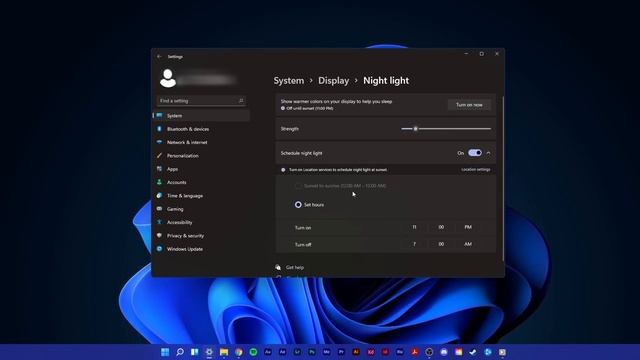The image size is (640, 360).
Task: Click Turn on now button
Action: (x=469, y=105)
